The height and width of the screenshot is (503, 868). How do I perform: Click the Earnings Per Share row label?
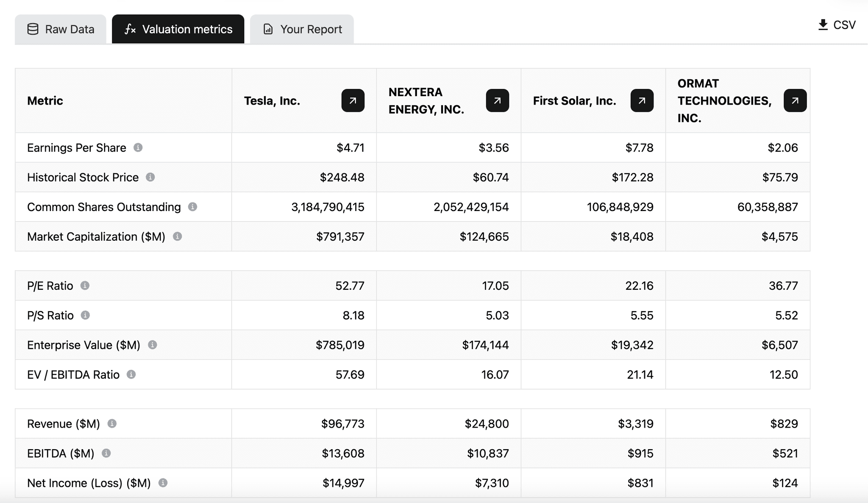pos(77,148)
